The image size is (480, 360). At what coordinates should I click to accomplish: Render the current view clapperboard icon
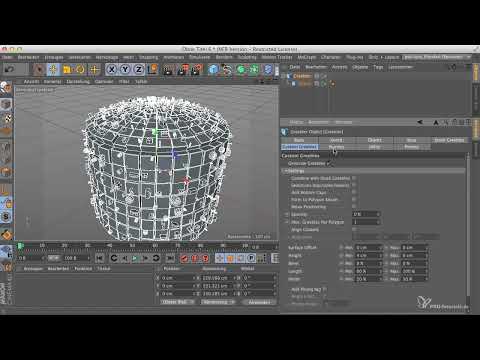click(168, 69)
